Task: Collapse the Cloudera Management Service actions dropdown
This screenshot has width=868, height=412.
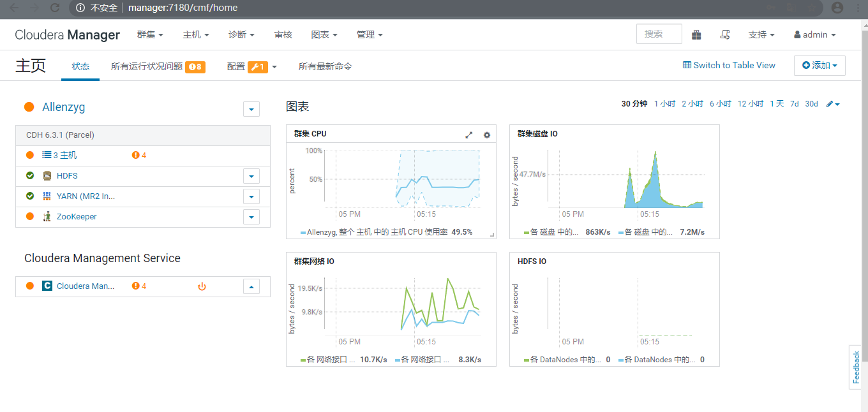Action: pos(251,286)
